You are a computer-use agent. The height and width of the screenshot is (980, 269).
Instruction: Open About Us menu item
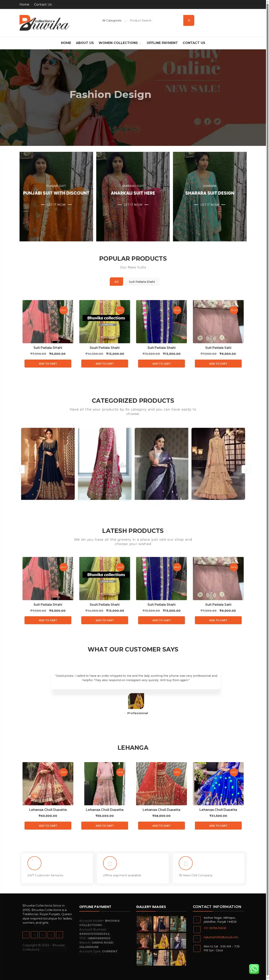pyautogui.click(x=85, y=43)
